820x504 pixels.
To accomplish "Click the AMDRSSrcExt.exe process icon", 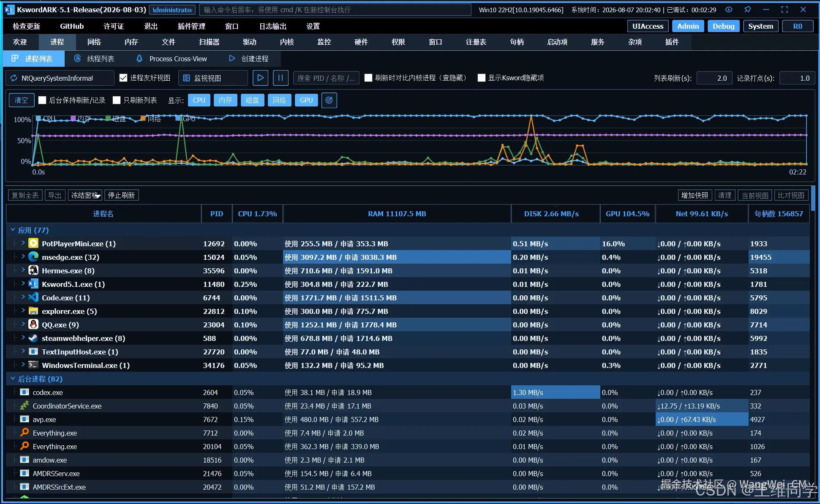I will click(x=25, y=487).
